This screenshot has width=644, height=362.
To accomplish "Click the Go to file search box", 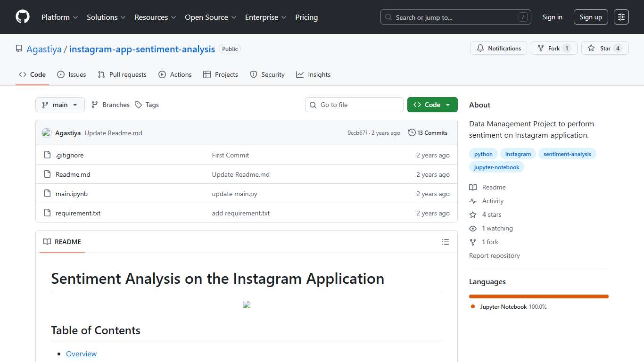I will pyautogui.click(x=354, y=105).
